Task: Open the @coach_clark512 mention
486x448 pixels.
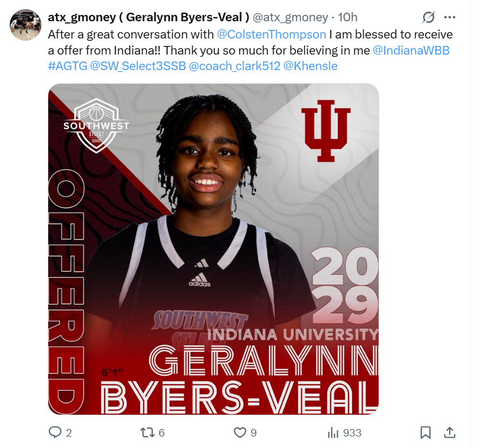Action: pyautogui.click(x=234, y=66)
